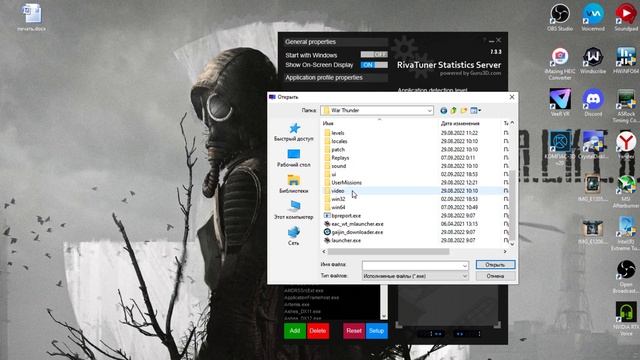Viewport: 640px width, 360px height.
Task: Click the blue Setup button in RivaTuner
Action: (376, 331)
